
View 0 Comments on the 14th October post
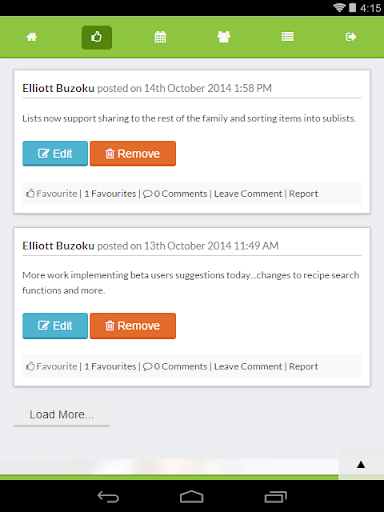175,194
